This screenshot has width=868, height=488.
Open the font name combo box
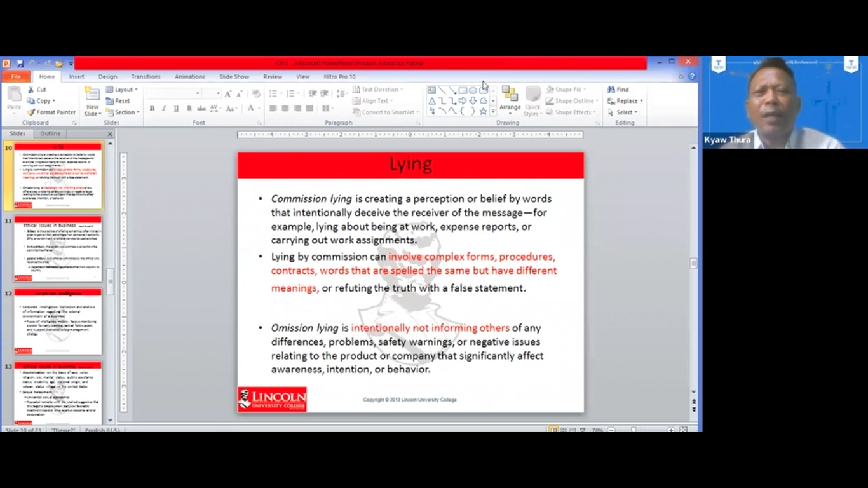173,93
